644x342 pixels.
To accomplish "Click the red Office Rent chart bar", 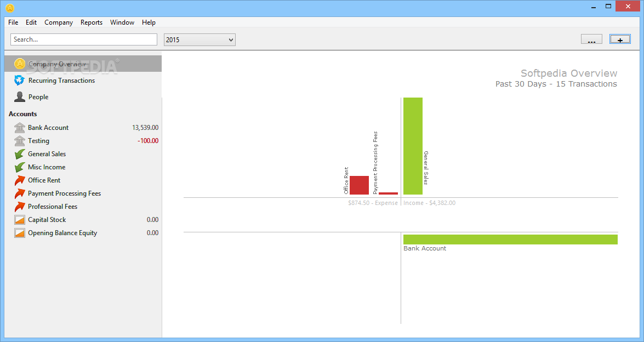I will click(x=359, y=185).
